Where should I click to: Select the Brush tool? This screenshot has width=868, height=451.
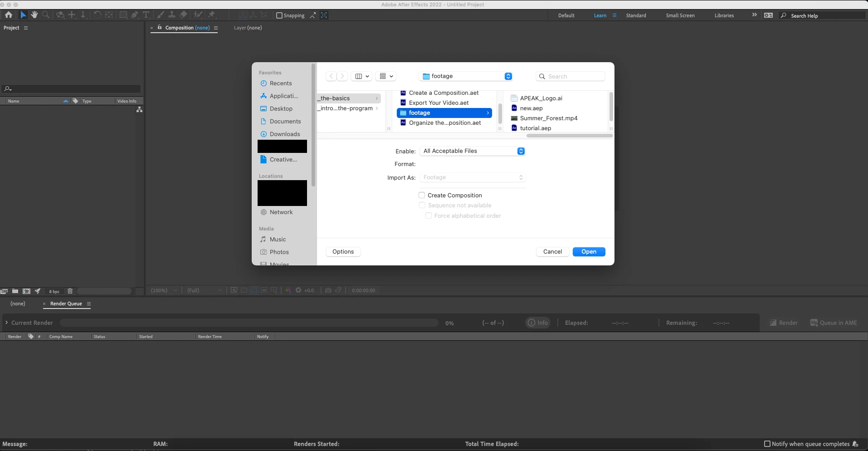pos(160,15)
